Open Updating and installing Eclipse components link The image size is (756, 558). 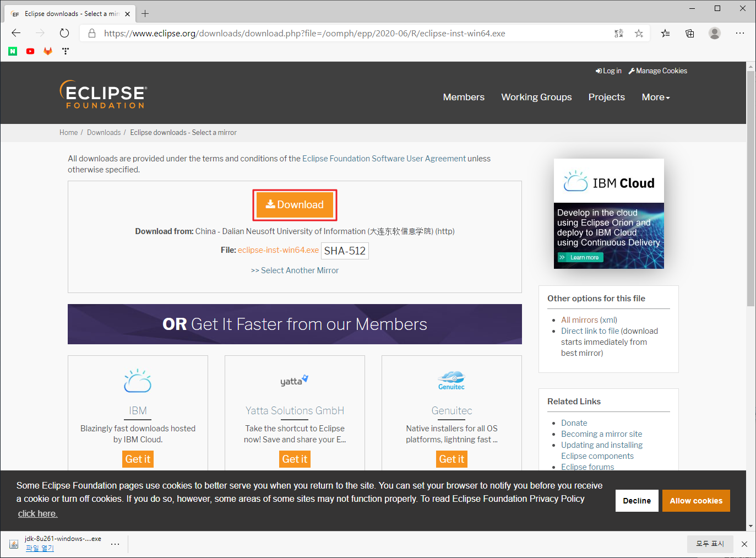(602, 451)
